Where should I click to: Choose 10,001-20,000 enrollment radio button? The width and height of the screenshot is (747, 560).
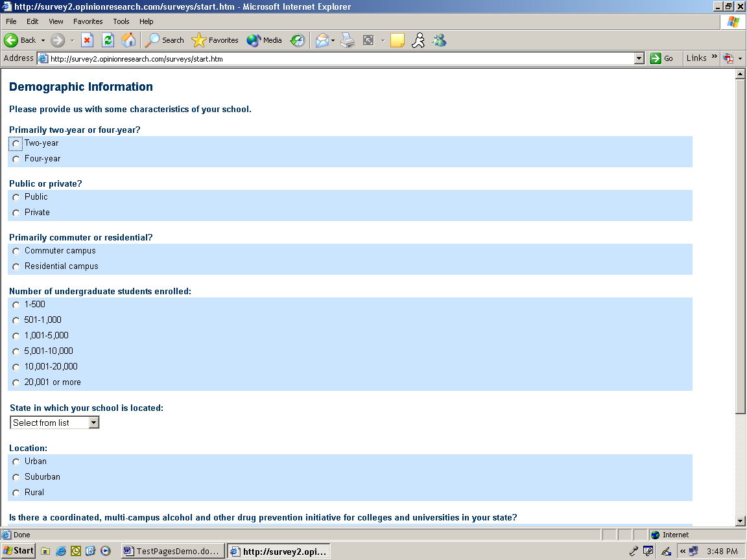tap(16, 367)
